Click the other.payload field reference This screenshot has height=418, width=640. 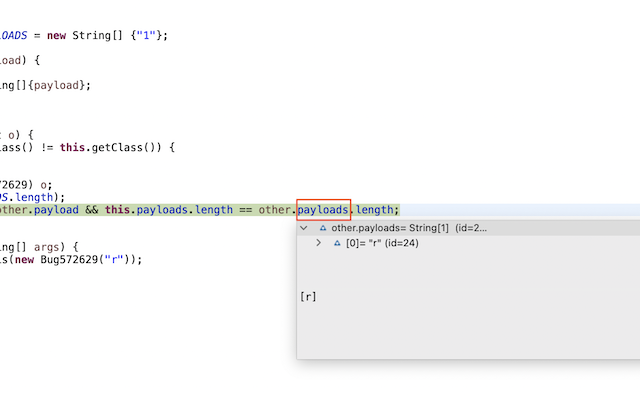(39, 210)
